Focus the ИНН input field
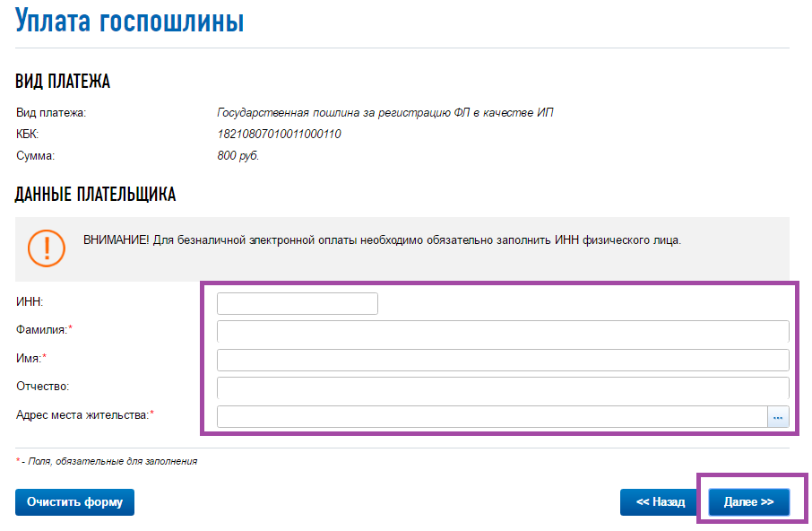 pyautogui.click(x=298, y=303)
